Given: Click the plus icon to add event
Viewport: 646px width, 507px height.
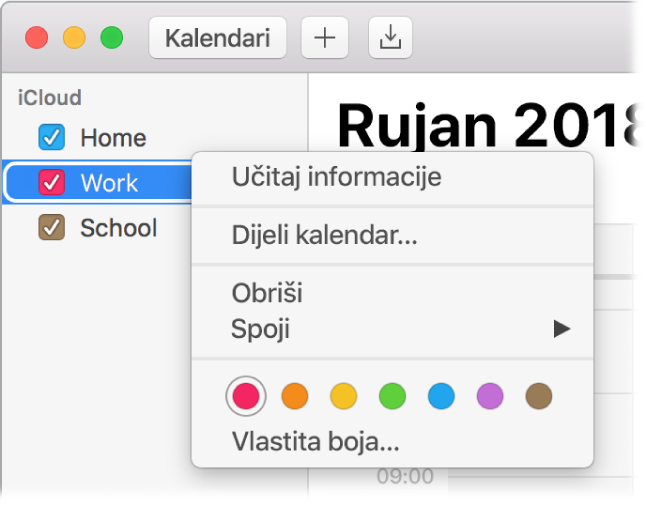Looking at the screenshot, I should tap(323, 38).
